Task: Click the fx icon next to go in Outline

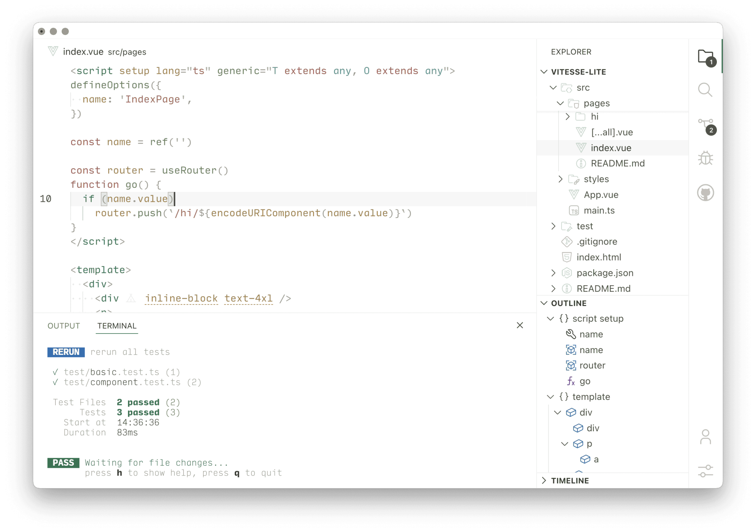Action: [x=571, y=381]
